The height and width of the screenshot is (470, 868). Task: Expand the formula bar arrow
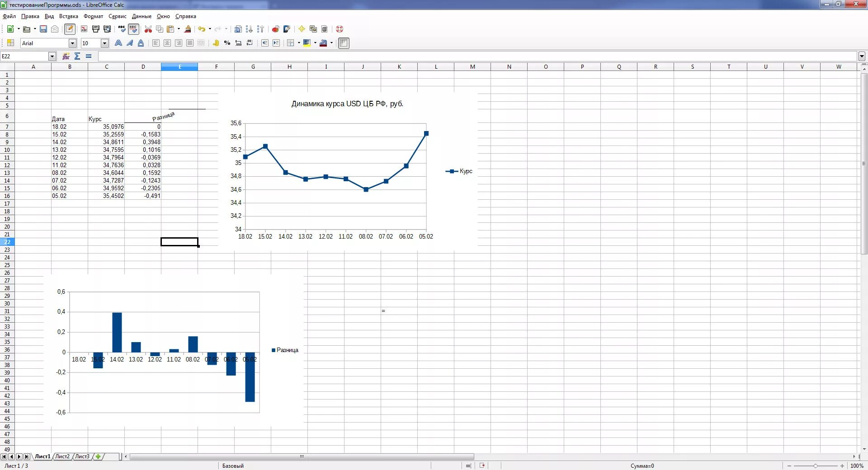(x=862, y=56)
